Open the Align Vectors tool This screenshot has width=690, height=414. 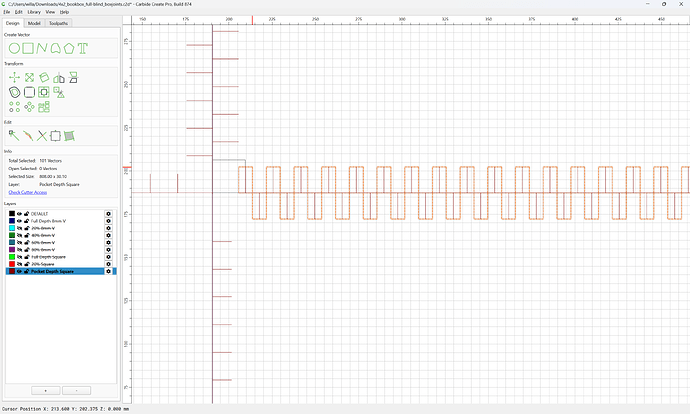click(44, 92)
